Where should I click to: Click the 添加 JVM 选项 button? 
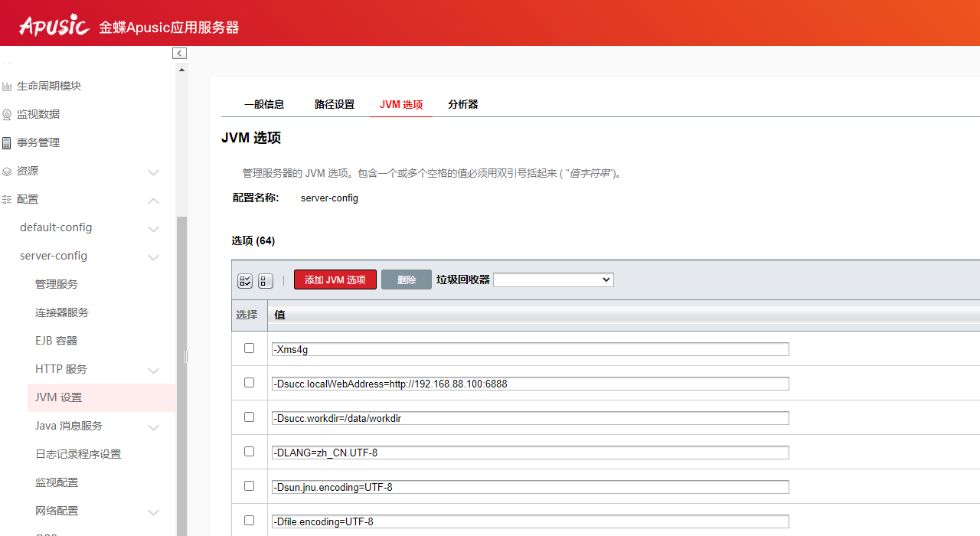tap(335, 279)
